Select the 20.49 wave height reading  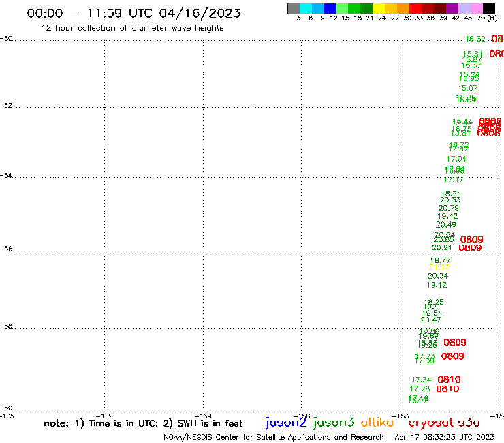click(x=446, y=224)
